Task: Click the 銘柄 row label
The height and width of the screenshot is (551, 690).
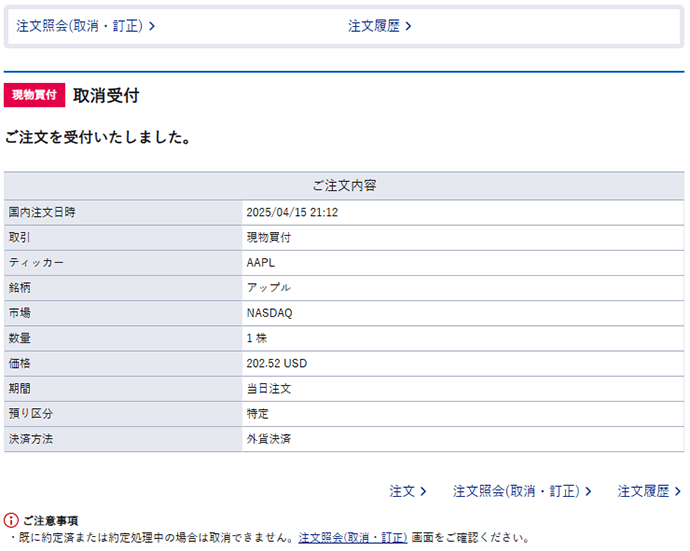Action: tap(19, 288)
